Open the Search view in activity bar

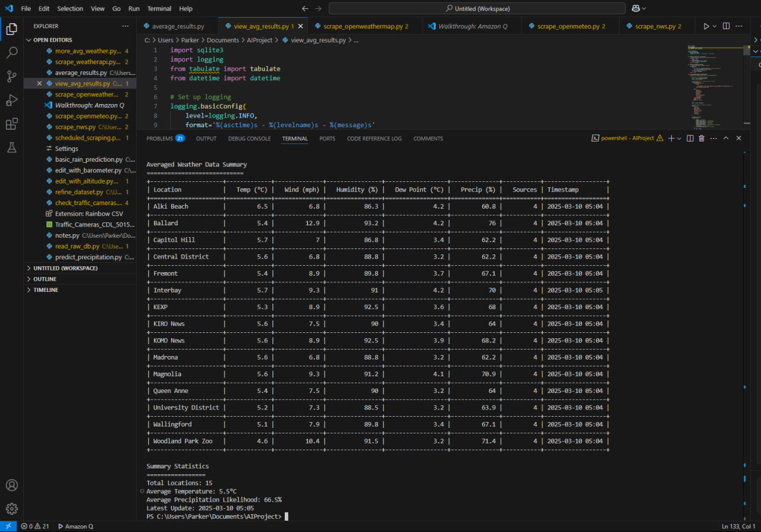point(11,52)
